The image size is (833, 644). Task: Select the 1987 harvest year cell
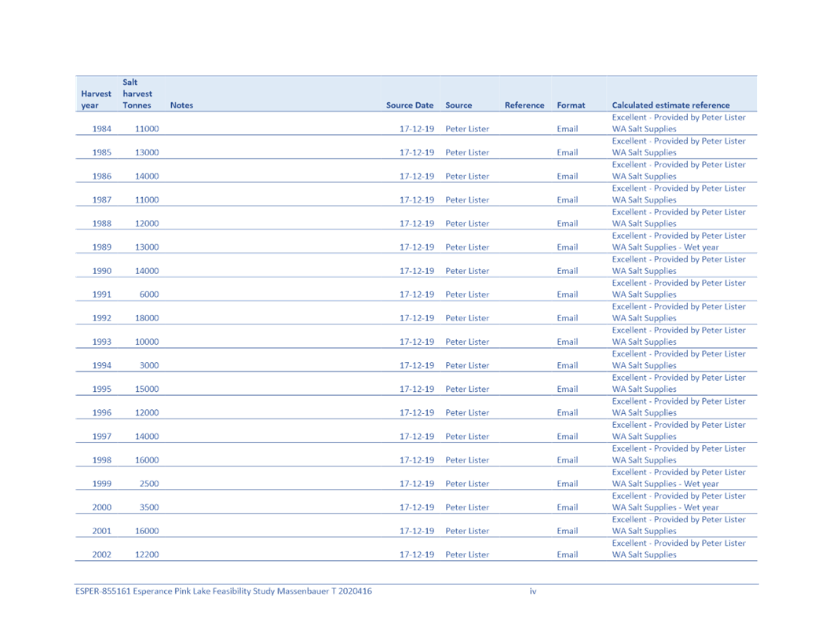[101, 199]
